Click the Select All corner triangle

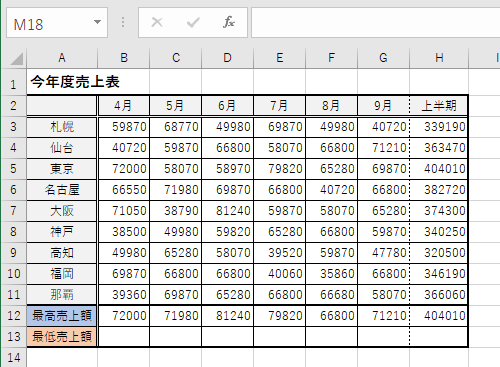tap(16, 59)
